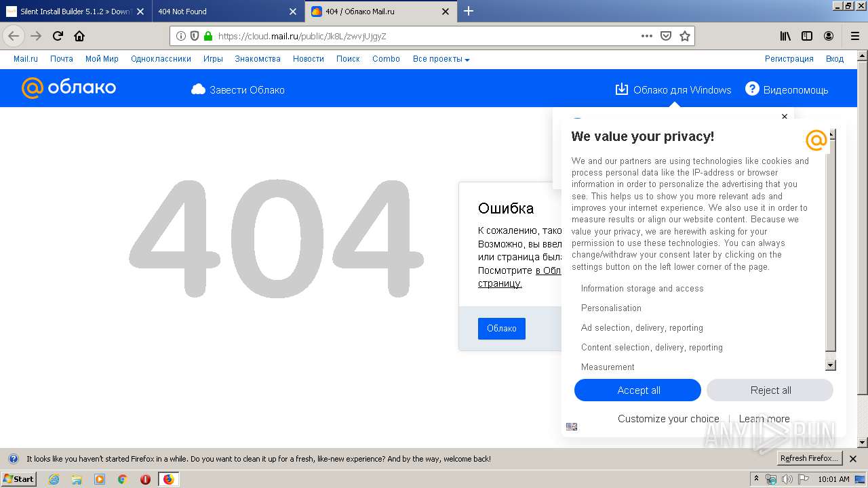Expand the Все проекты dropdown
The image size is (868, 488).
(x=441, y=59)
